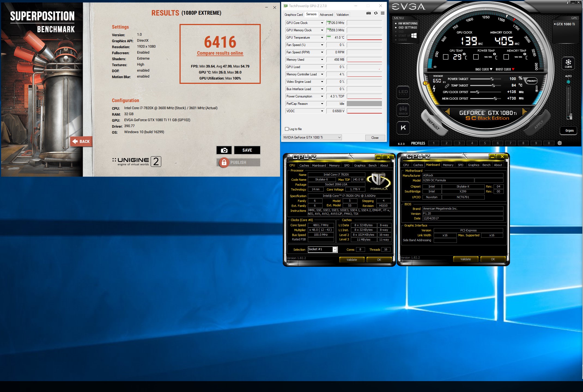Click the Base Clock marker triangle
This screenshot has width=583, height=392.
(x=491, y=69)
